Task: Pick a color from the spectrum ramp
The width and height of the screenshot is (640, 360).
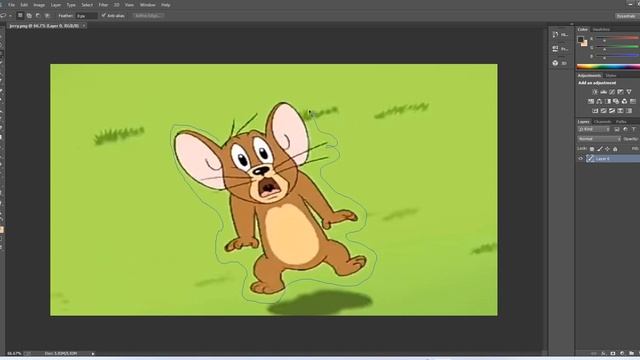Action: (x=608, y=67)
